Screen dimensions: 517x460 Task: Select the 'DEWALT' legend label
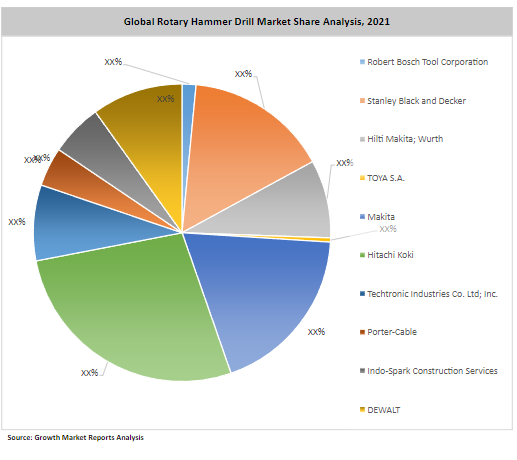coord(383,410)
